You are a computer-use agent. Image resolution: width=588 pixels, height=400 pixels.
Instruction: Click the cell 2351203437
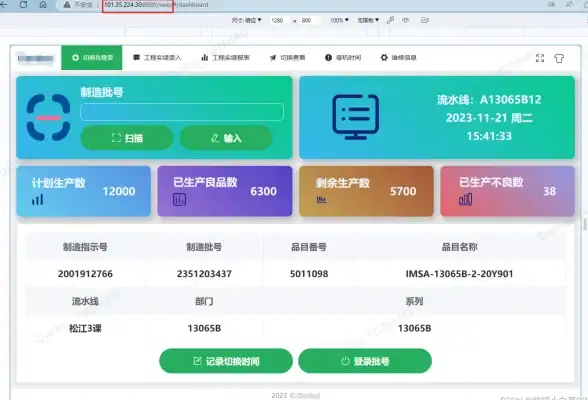[204, 274]
